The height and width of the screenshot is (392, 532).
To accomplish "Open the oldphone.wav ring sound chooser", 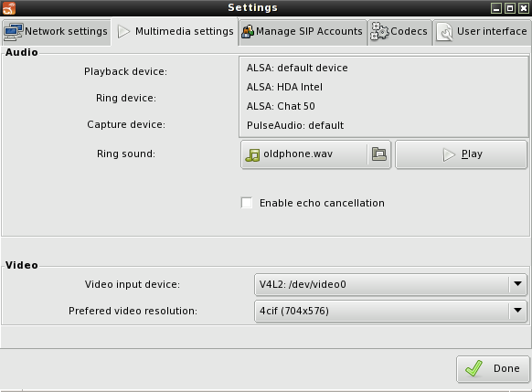I will 316,154.
